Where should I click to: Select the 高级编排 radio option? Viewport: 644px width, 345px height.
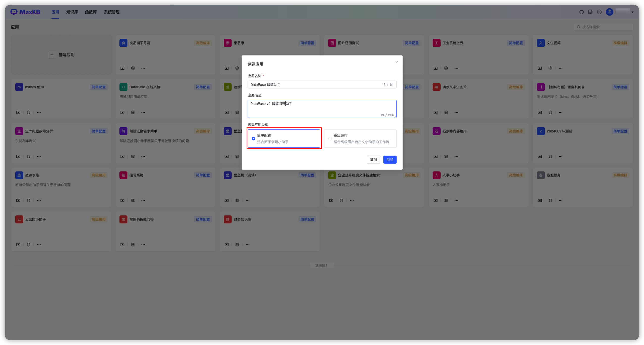click(x=330, y=139)
